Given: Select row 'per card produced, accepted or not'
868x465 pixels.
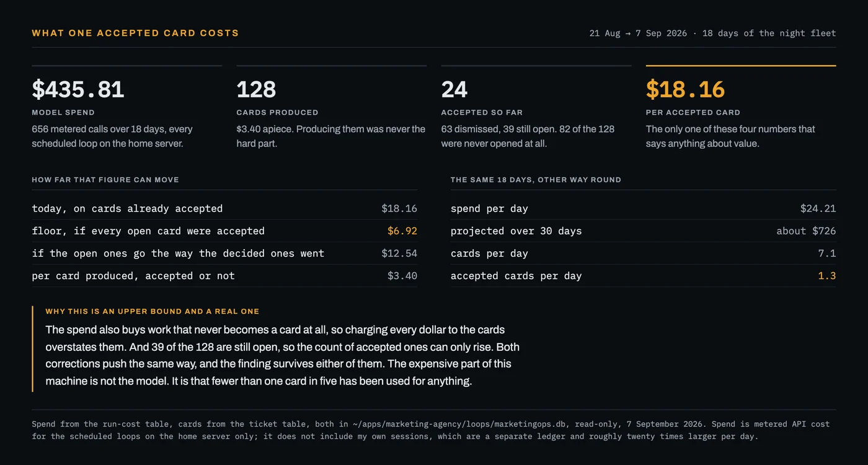Looking at the screenshot, I should (x=224, y=276).
